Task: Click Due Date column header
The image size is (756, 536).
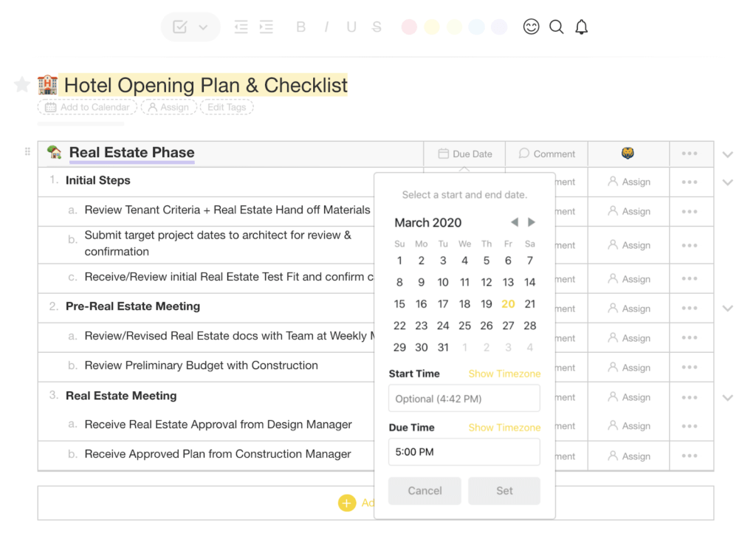Action: (x=465, y=154)
